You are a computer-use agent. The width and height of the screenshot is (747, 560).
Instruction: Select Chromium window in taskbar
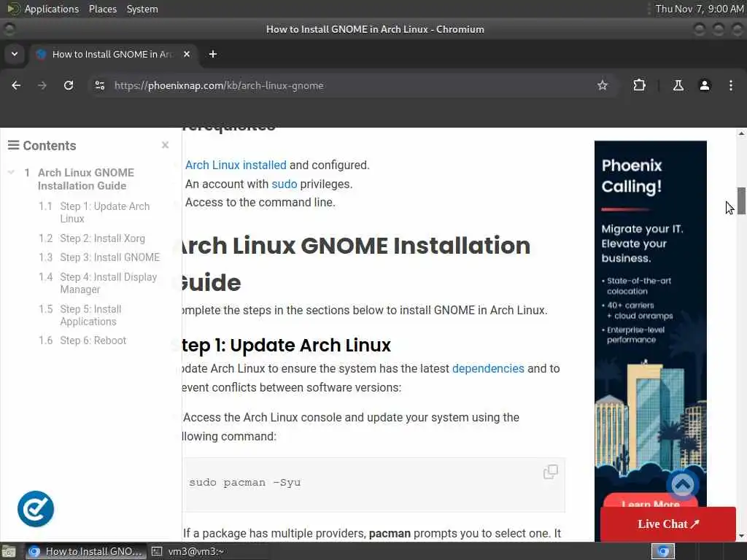point(86,551)
